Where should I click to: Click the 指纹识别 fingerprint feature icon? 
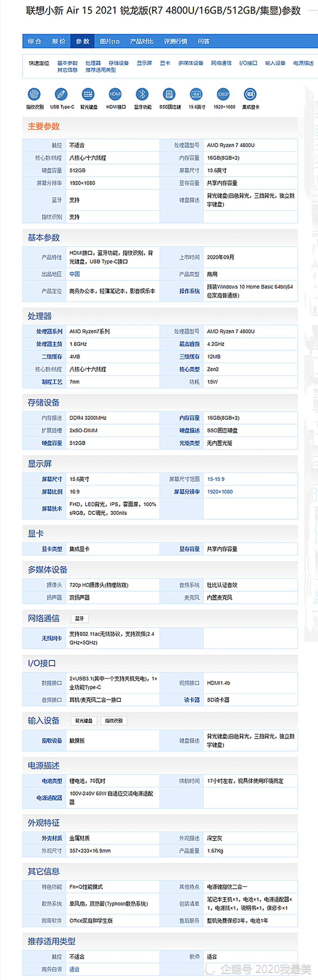[x=34, y=94]
